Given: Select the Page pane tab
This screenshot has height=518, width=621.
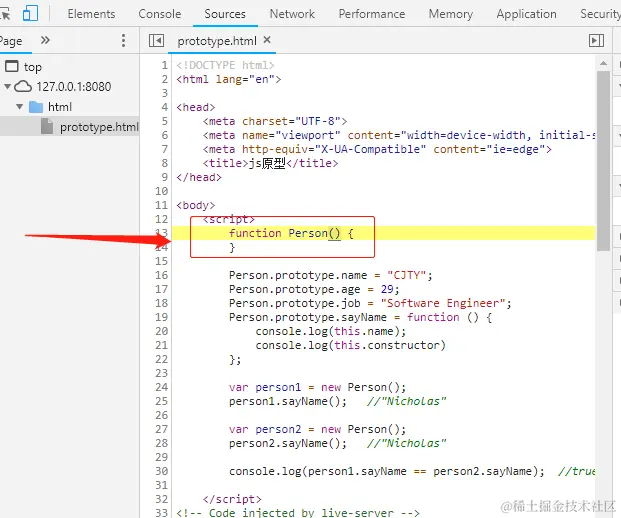Looking at the screenshot, I should pos(11,41).
